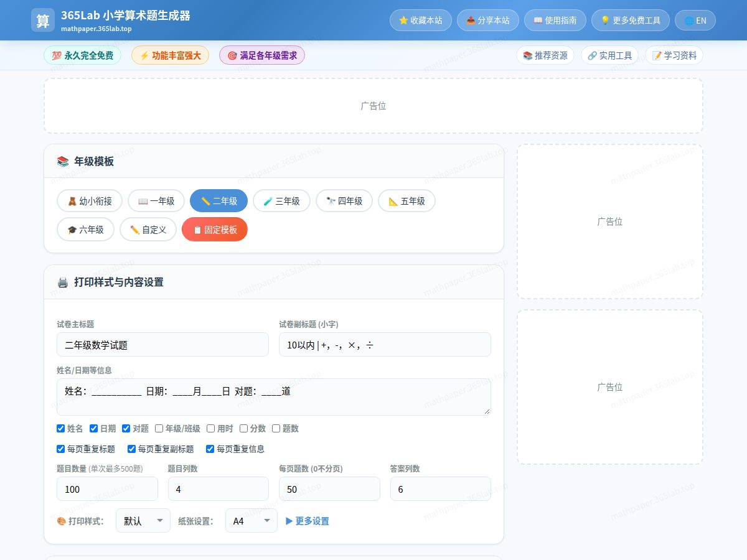Image resolution: width=747 pixels, height=560 pixels.
Task: Open the 固定模板 fixed template
Action: (x=215, y=230)
